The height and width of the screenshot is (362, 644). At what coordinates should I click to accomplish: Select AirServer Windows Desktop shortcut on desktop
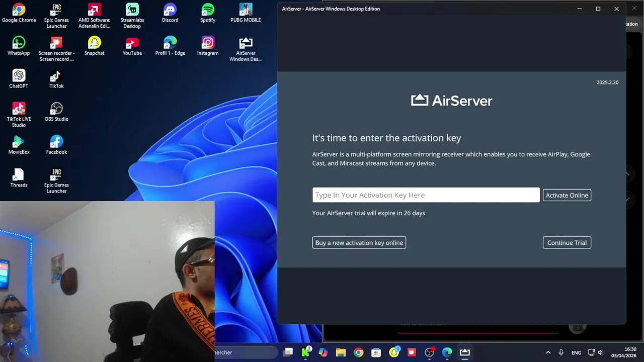point(246,49)
